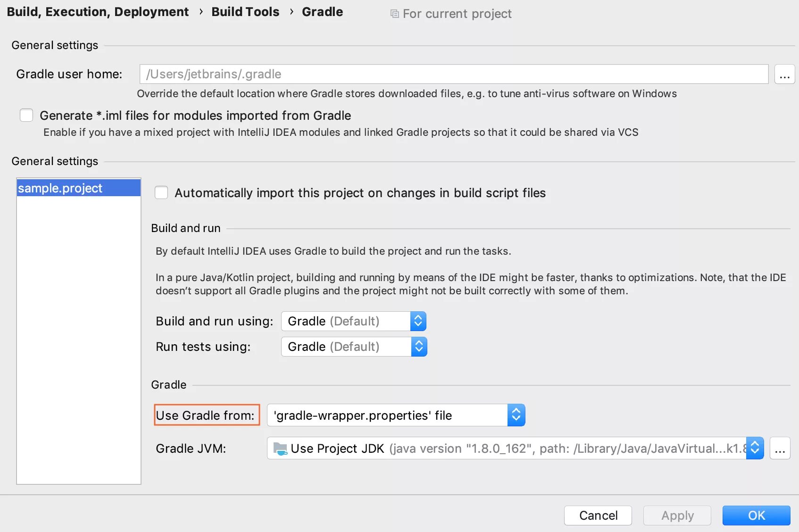Click breadcrumb chevron after Build, Execution, Deployment
Image resolution: width=799 pixels, height=532 pixels.
[x=201, y=12]
